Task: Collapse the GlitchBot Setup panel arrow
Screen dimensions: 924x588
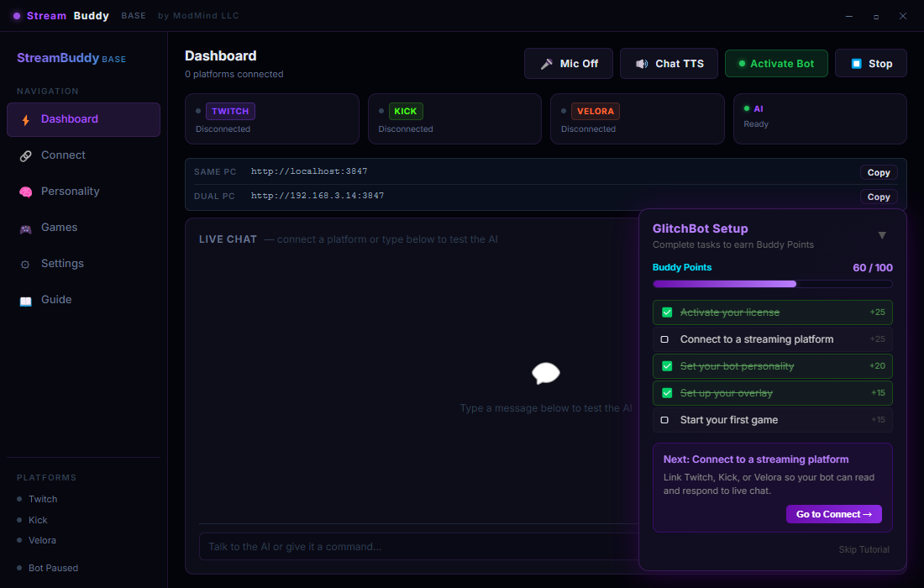Action: [882, 235]
